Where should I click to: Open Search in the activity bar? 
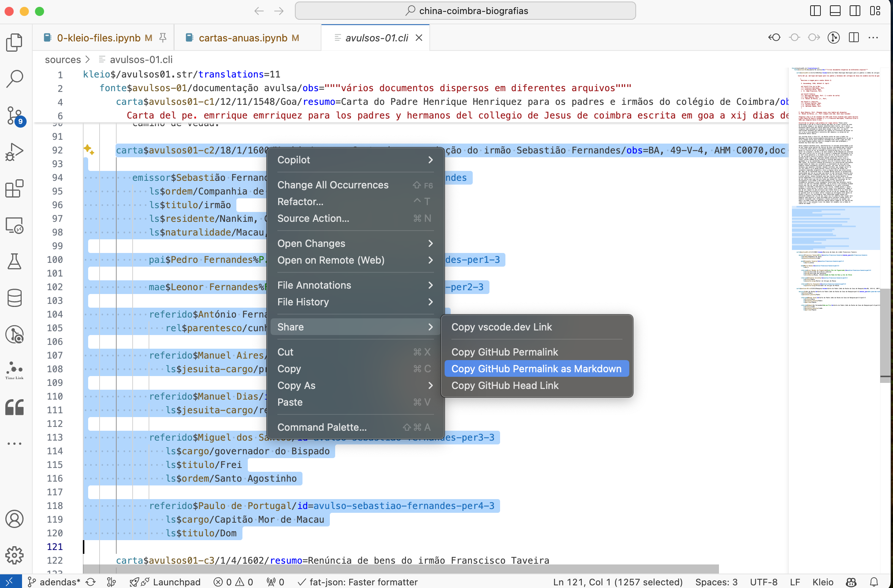click(14, 78)
